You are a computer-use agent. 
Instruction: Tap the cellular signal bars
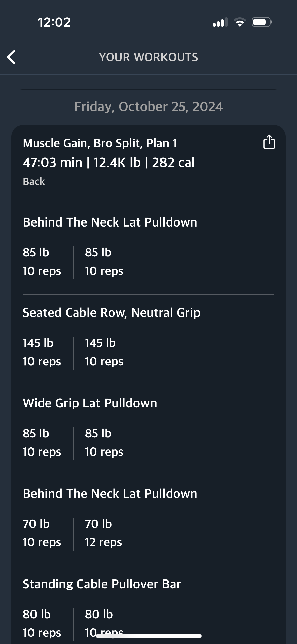pyautogui.click(x=220, y=22)
